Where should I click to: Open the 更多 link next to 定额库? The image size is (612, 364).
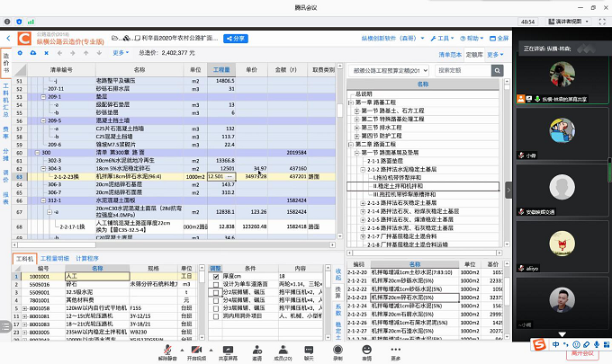pyautogui.click(x=495, y=55)
